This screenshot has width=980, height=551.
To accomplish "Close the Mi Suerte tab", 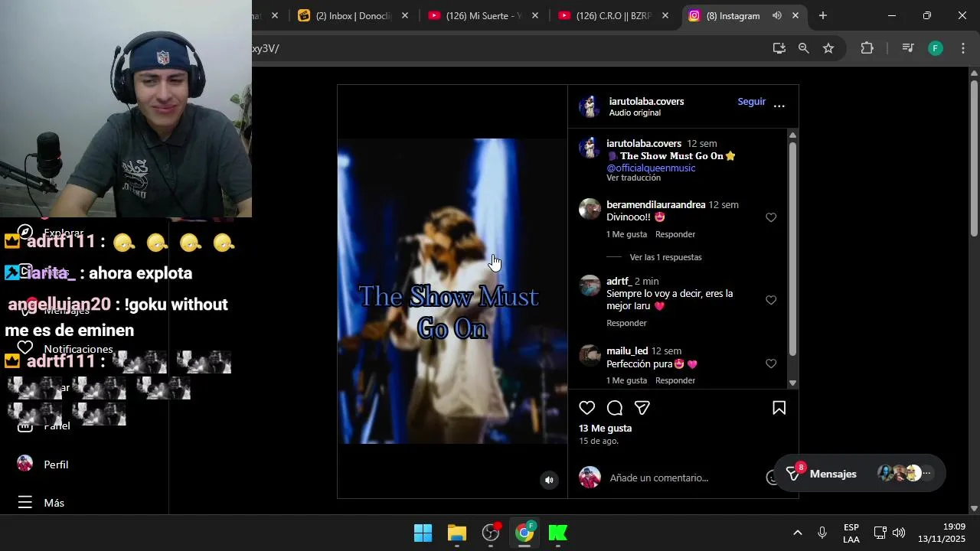I will pyautogui.click(x=535, y=15).
